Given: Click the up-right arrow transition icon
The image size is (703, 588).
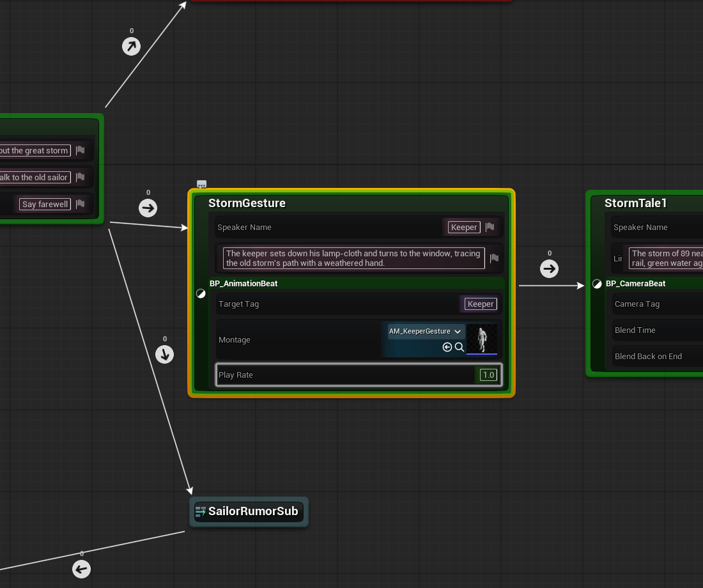Looking at the screenshot, I should [x=132, y=46].
